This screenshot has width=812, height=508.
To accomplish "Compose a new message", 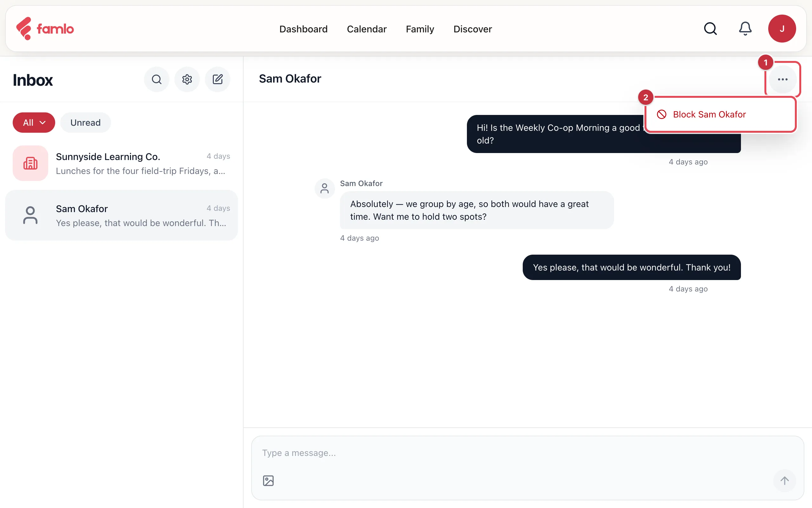I will click(x=217, y=79).
